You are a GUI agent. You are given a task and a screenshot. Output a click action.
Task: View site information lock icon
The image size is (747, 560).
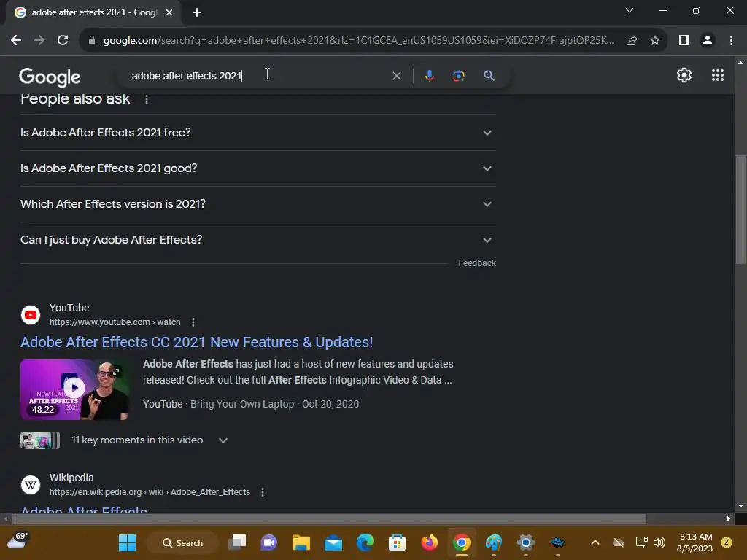pos(91,40)
